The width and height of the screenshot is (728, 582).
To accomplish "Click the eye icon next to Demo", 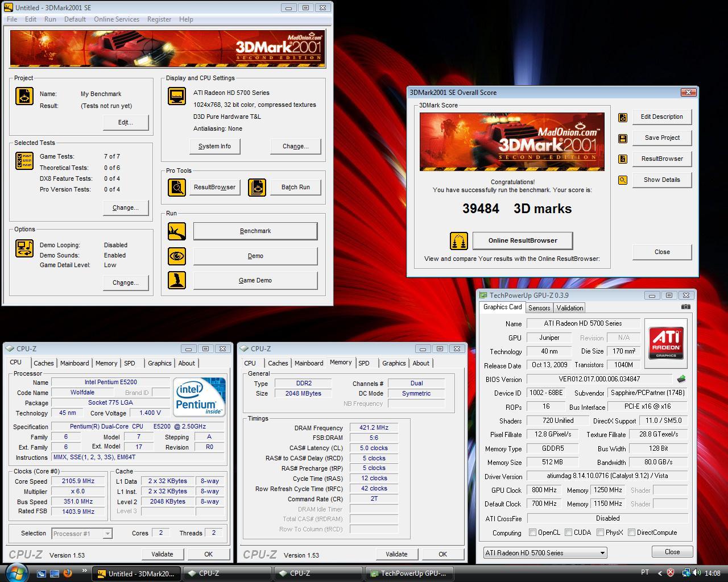I will pos(177,256).
